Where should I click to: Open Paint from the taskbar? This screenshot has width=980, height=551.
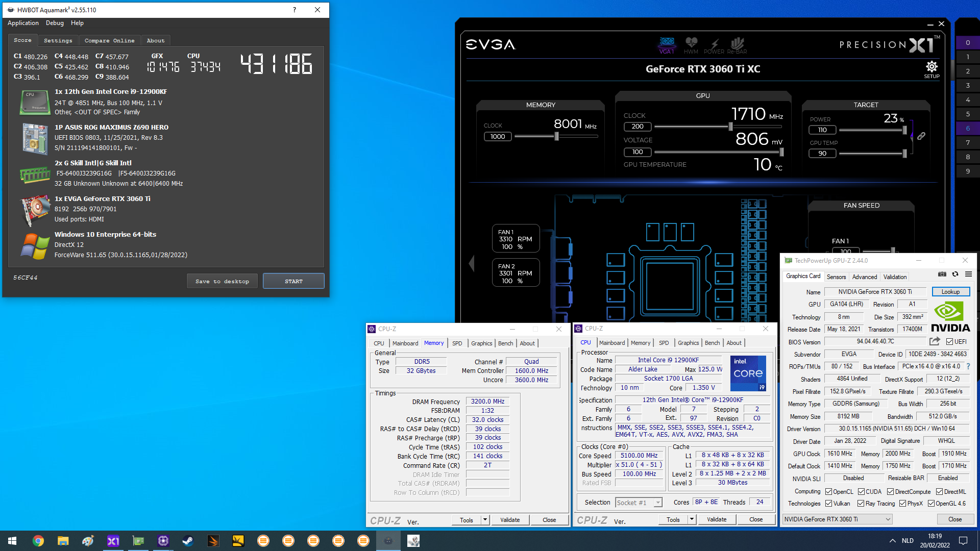coord(88,541)
